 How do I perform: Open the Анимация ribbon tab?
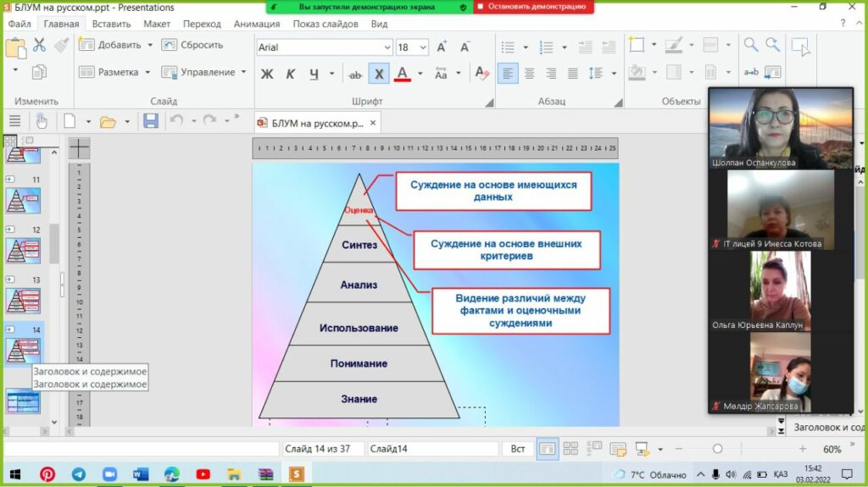point(257,24)
